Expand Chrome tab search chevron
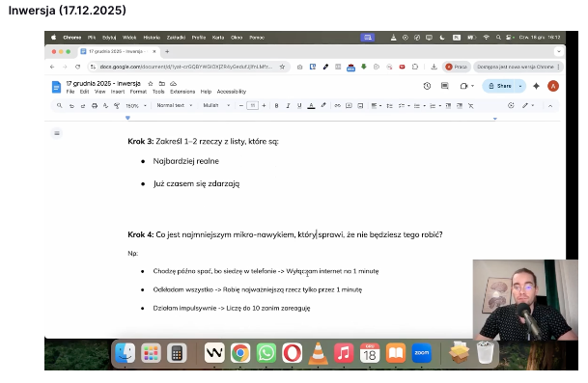The height and width of the screenshot is (383, 588). pos(559,51)
